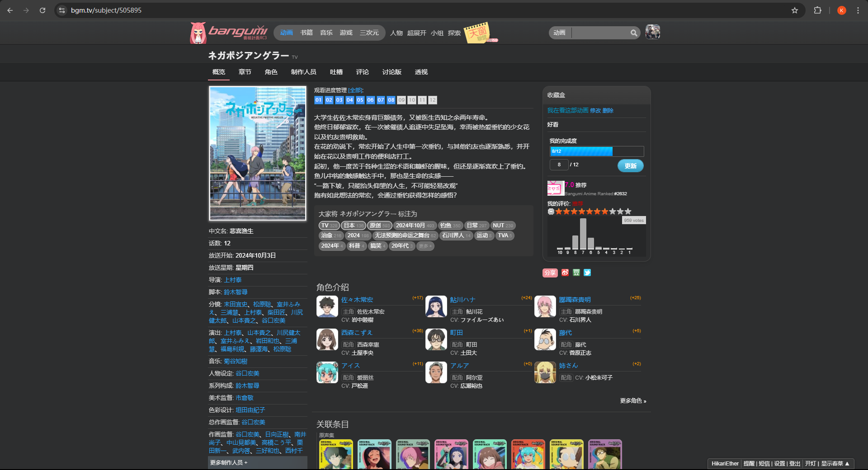Open the 动画 search category dropdown
Screen dimensions: 868x470
coord(560,33)
